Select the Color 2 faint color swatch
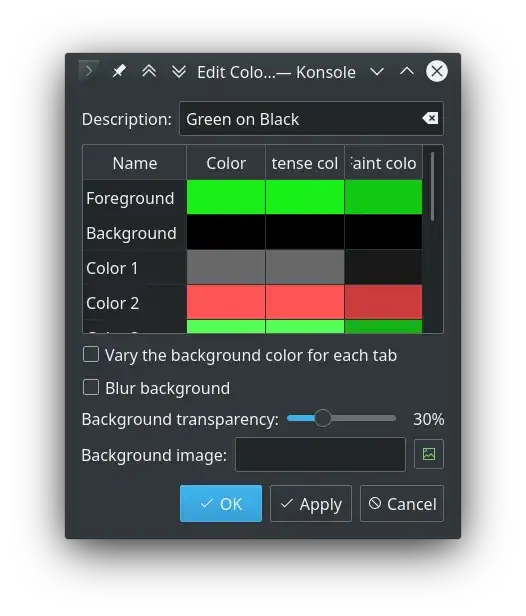Viewport: 526px width, 616px height. pyautogui.click(x=383, y=302)
